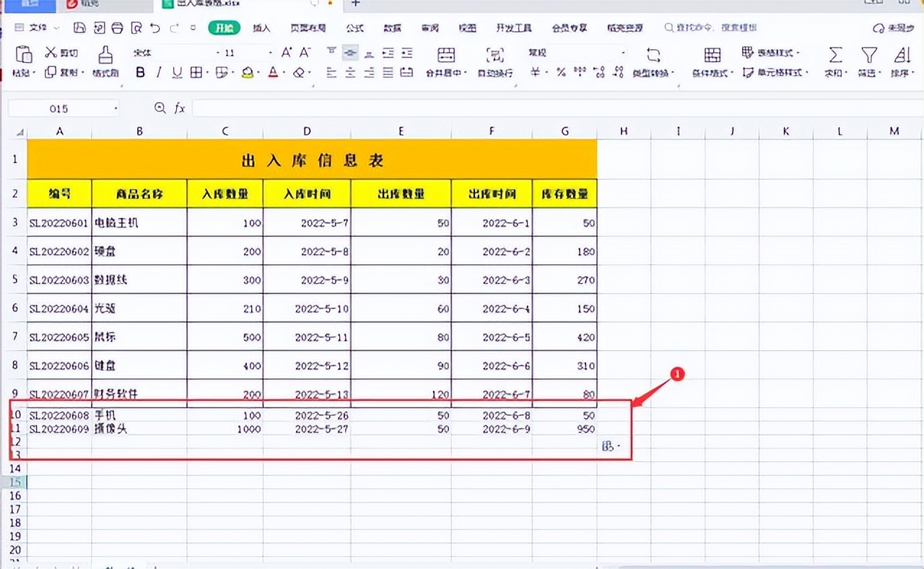Viewport: 924px width, 569px height.
Task: Decrease font size with small A icon
Action: click(x=305, y=52)
